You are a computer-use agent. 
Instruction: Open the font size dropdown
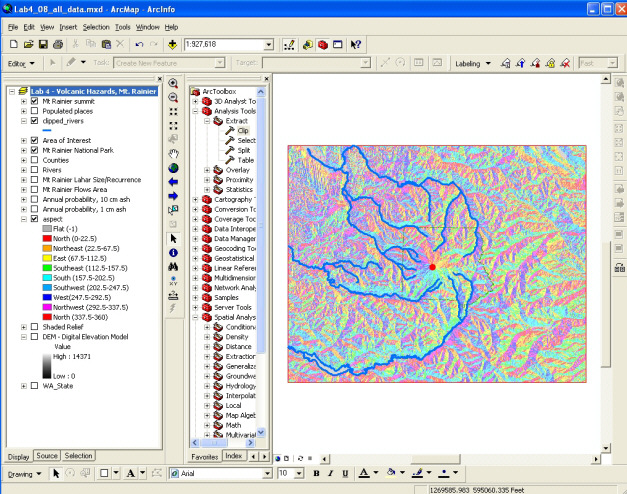tap(299, 474)
